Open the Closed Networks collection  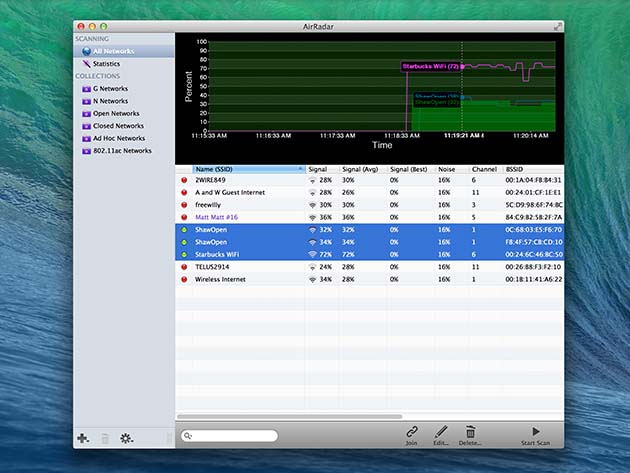[119, 126]
